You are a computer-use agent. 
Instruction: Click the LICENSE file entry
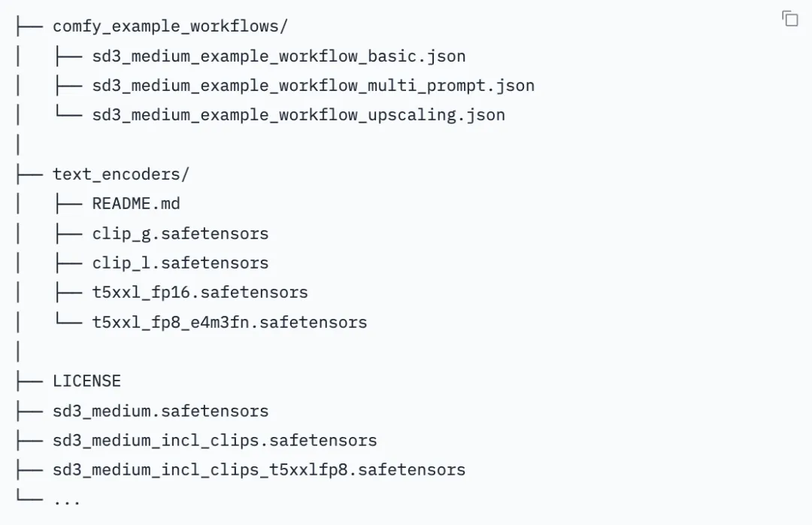(x=87, y=381)
